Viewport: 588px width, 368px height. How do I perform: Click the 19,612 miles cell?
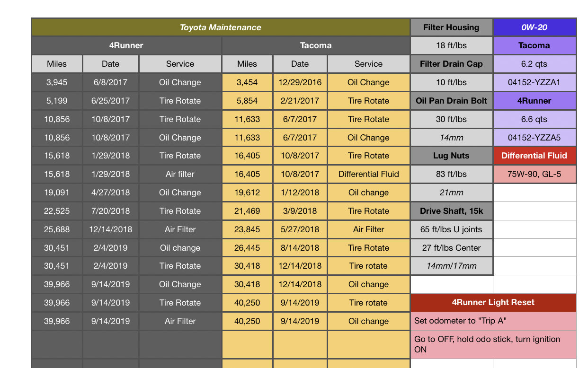coord(247,193)
